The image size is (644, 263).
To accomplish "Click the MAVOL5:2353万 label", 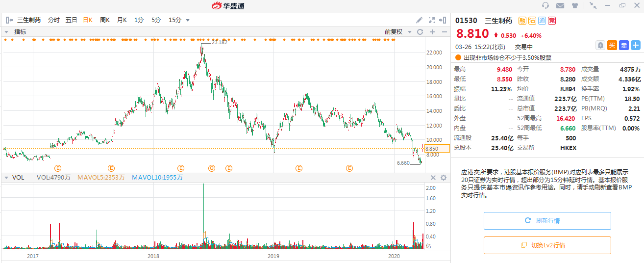I will point(101,178).
